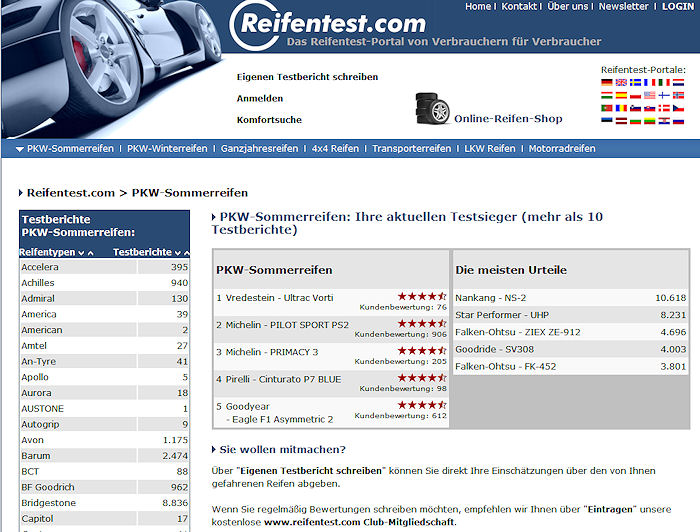
Task: Open the Spanish flag portal
Action: (x=621, y=95)
